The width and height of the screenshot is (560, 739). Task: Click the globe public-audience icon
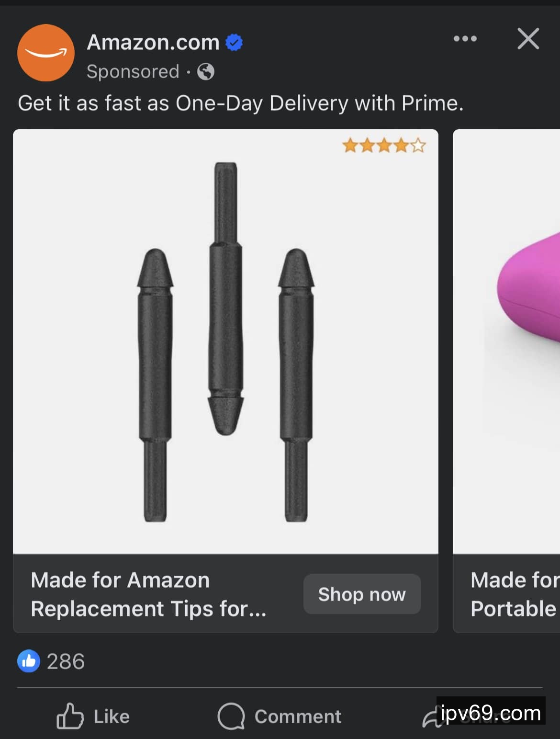pos(206,72)
